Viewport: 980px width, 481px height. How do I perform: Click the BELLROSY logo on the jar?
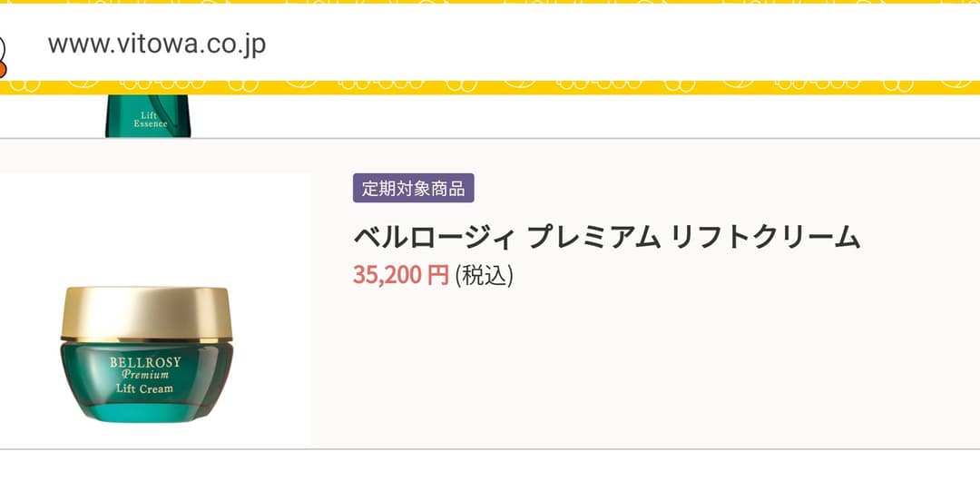145,361
